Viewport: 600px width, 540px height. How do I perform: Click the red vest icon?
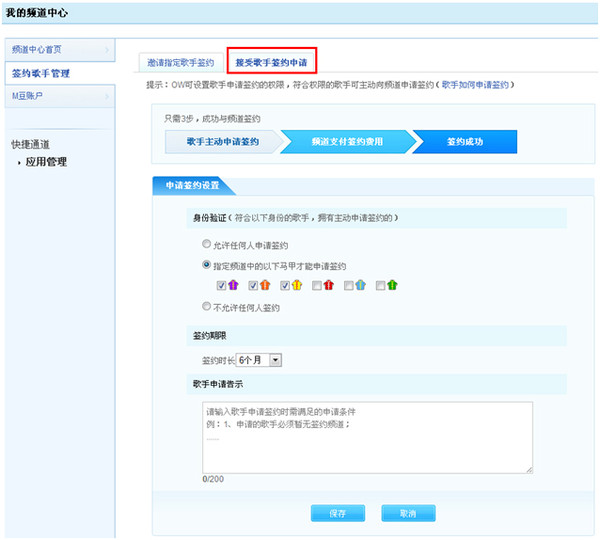point(329,286)
